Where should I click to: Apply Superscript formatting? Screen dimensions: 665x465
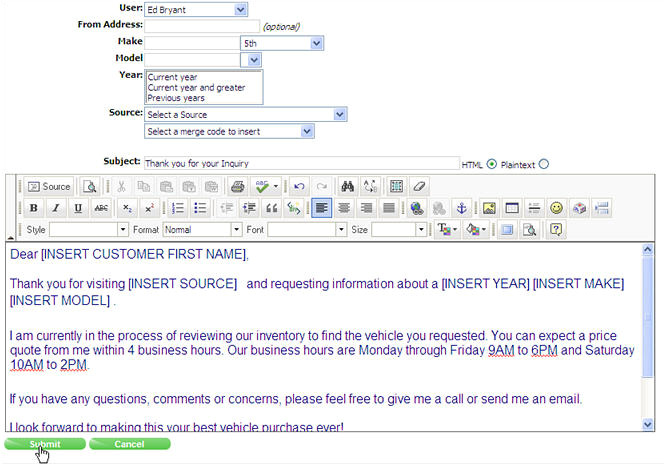click(149, 208)
